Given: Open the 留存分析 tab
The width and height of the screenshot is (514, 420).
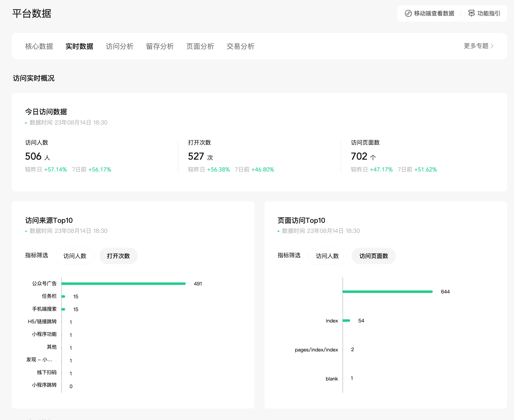Looking at the screenshot, I should (160, 46).
